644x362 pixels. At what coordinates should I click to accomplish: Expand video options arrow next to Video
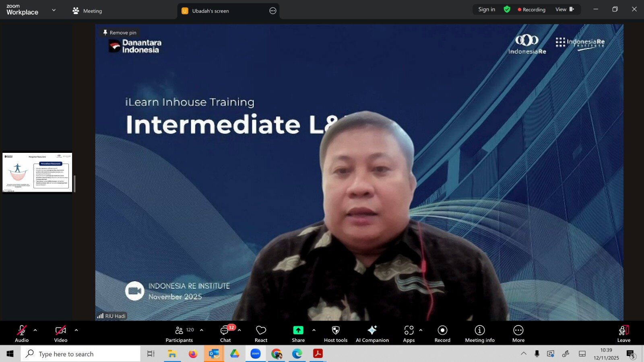(76, 330)
